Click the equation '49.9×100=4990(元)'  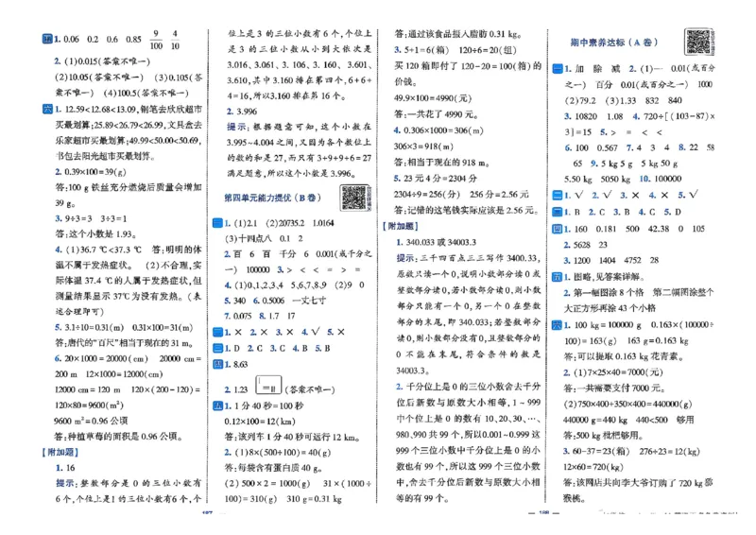tap(433, 98)
